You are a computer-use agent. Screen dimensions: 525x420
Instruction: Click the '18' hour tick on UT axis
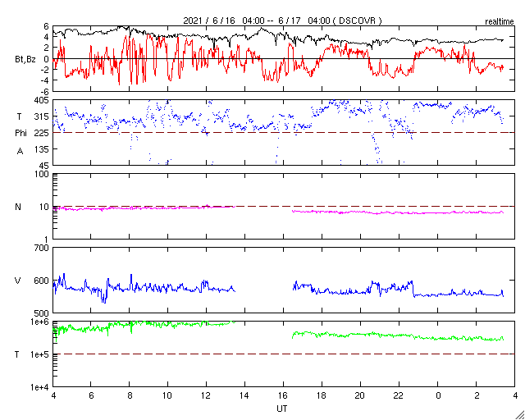coord(322,395)
